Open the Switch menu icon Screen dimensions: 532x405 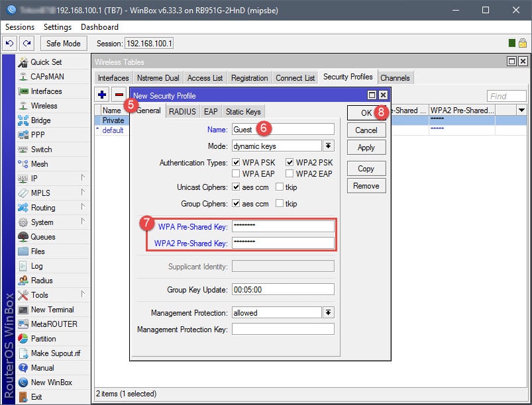tap(23, 150)
